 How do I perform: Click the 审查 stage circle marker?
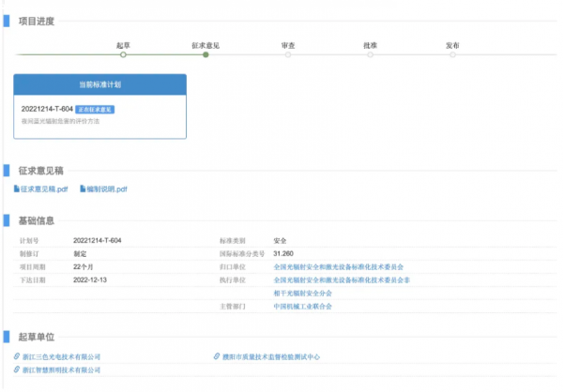click(288, 55)
